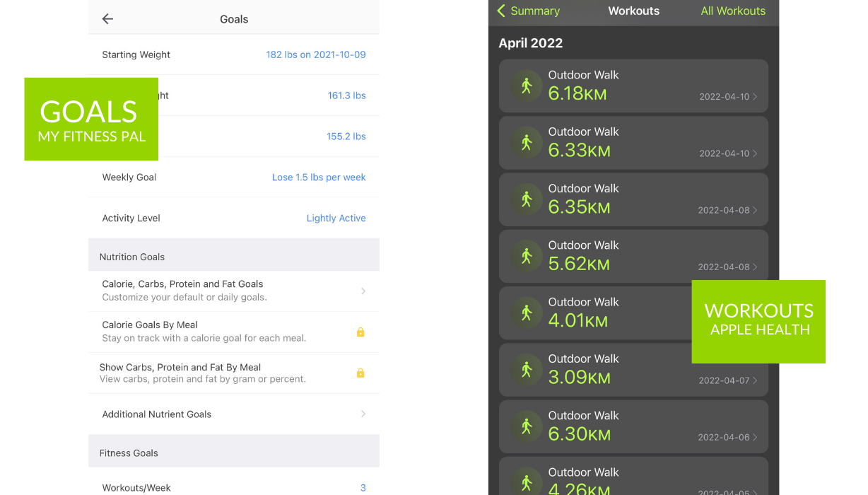Open the 6.30KM Outdoor Walk distance
868x495 pixels.
580,433
